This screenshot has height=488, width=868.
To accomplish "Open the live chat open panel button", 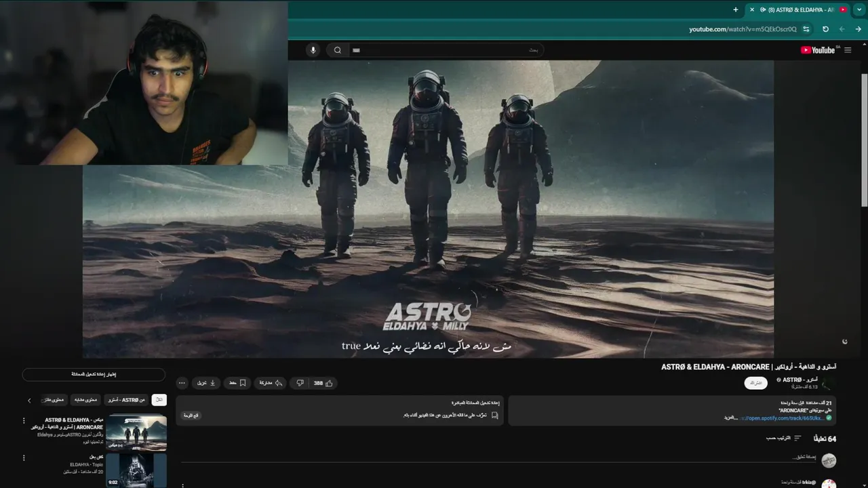I will pyautogui.click(x=191, y=415).
